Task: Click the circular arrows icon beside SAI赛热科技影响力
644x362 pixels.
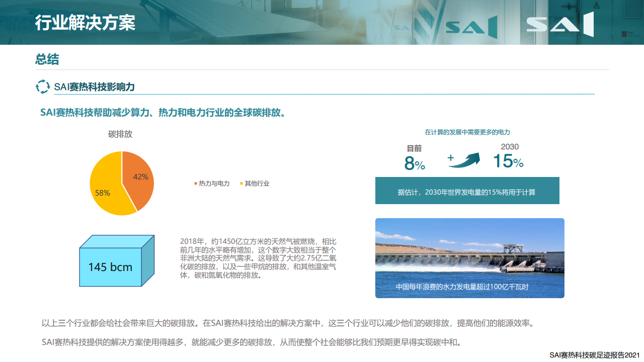Action: coord(43,86)
